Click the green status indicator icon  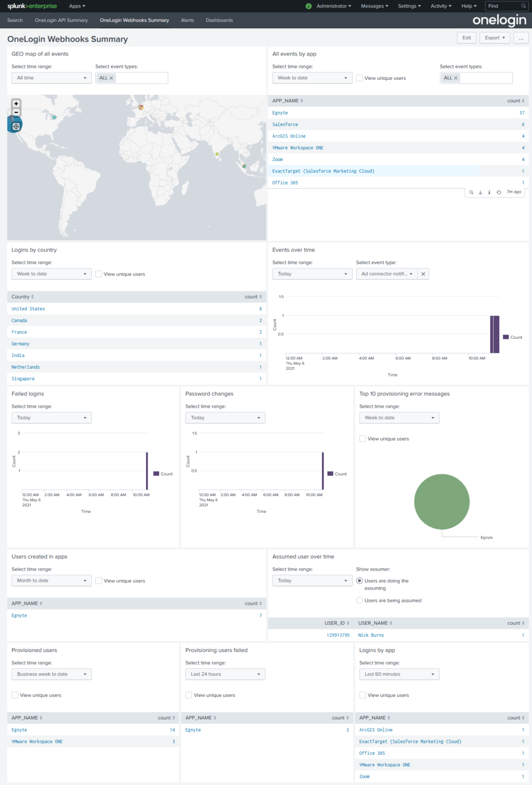pos(309,6)
